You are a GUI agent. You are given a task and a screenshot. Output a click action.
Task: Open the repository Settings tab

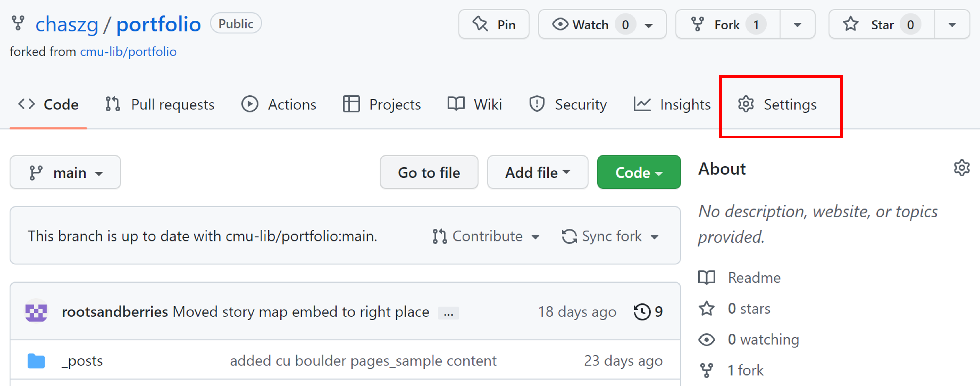[777, 104]
